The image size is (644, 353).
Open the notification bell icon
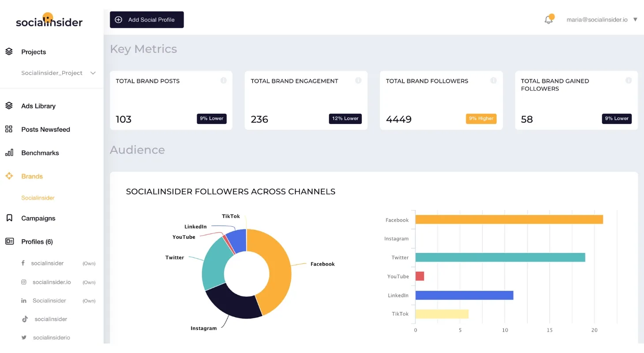click(548, 19)
